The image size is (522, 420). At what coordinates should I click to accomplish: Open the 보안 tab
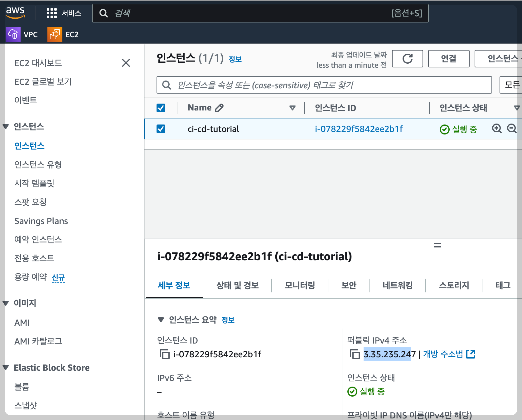(x=349, y=286)
